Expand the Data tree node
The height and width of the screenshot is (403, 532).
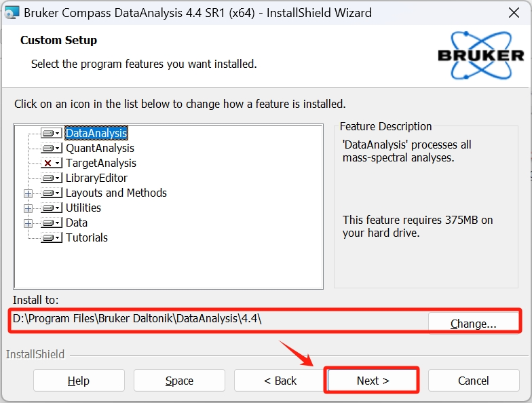pyautogui.click(x=28, y=223)
